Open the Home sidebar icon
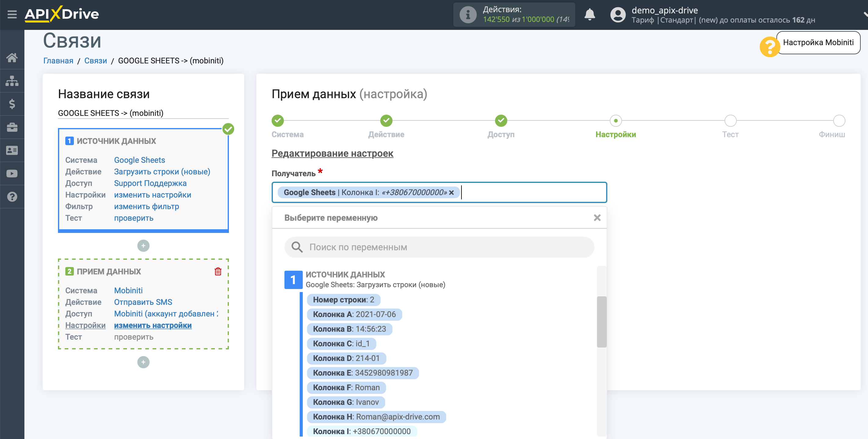The image size is (868, 439). 12,58
